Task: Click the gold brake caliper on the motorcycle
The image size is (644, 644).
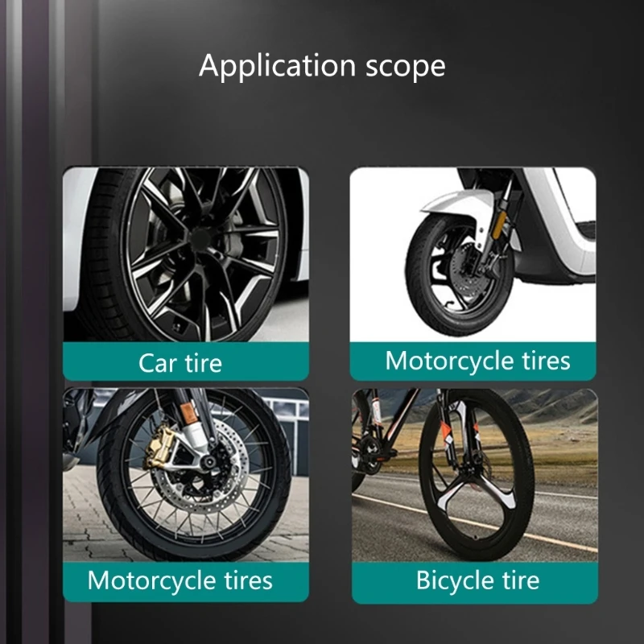Action: tap(158, 448)
